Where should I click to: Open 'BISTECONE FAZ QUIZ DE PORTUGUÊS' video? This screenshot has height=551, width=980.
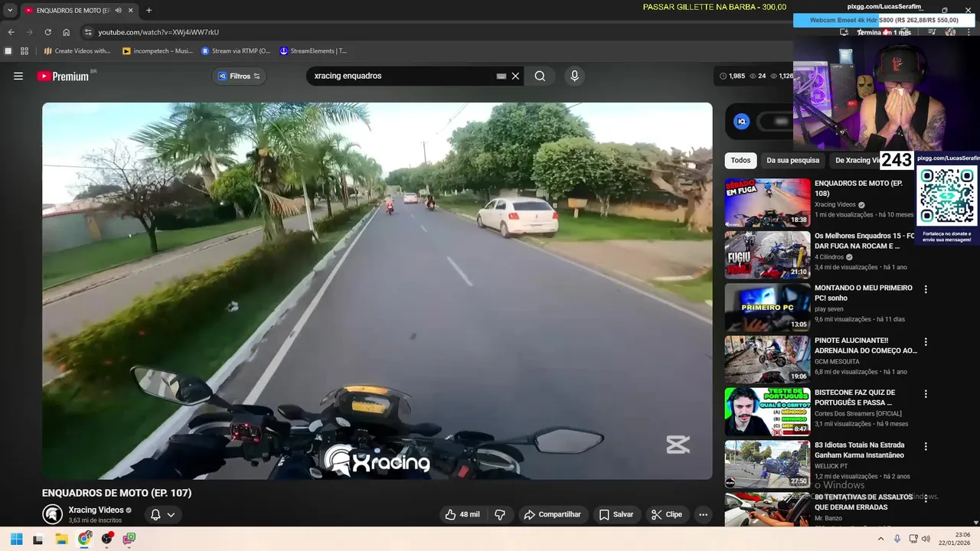tap(767, 412)
